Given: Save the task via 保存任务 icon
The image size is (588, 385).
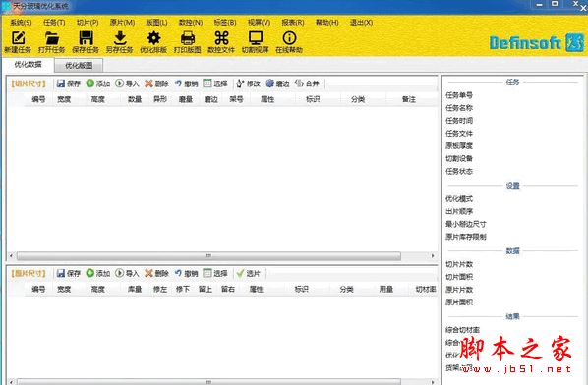Looking at the screenshot, I should click(86, 38).
